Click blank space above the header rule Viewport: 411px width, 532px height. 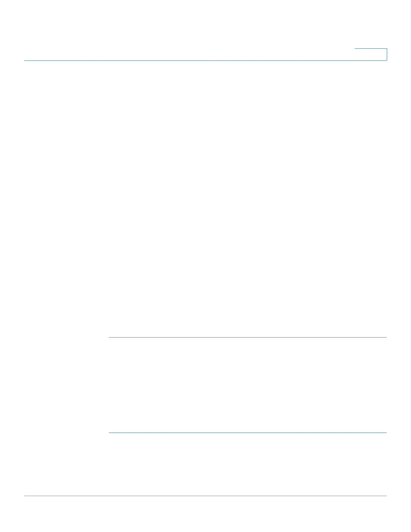[x=188, y=30]
